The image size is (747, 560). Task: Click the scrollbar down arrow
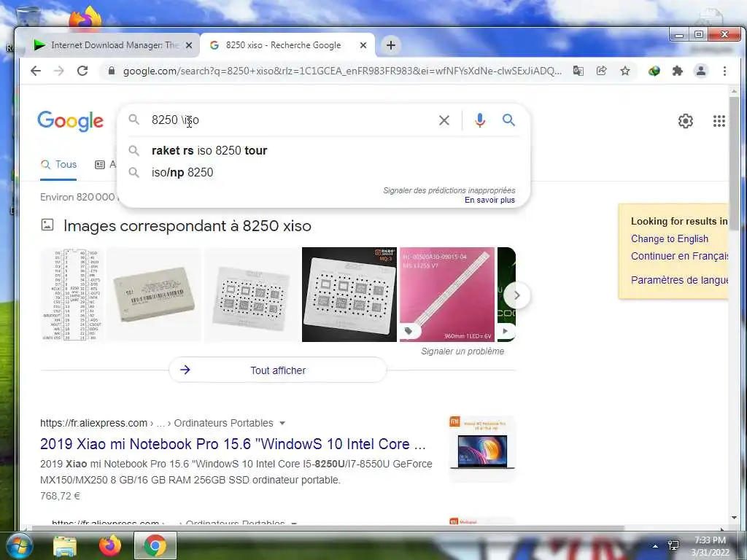coord(734,518)
